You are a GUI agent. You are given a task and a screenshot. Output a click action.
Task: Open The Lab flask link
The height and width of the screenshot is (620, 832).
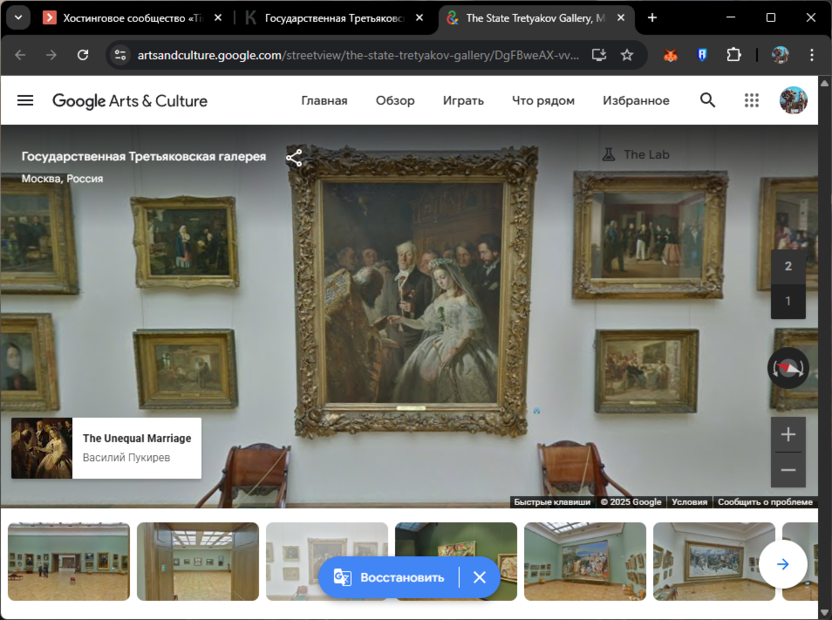[636, 154]
